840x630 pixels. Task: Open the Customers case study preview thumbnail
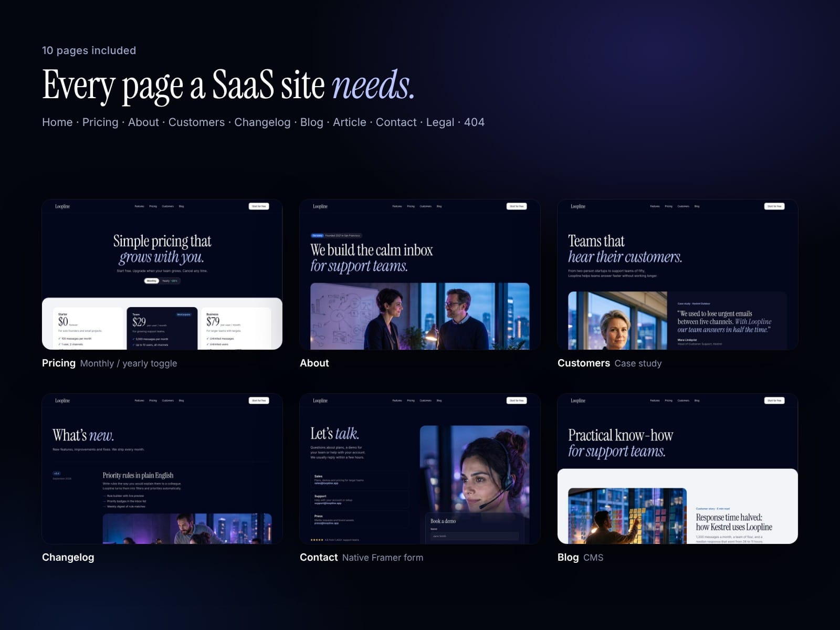[678, 275]
